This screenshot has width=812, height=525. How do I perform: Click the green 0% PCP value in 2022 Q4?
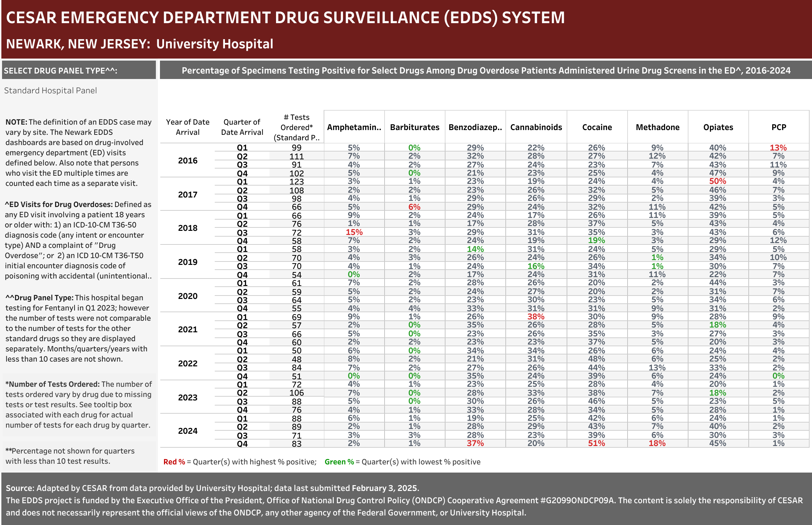(x=778, y=376)
